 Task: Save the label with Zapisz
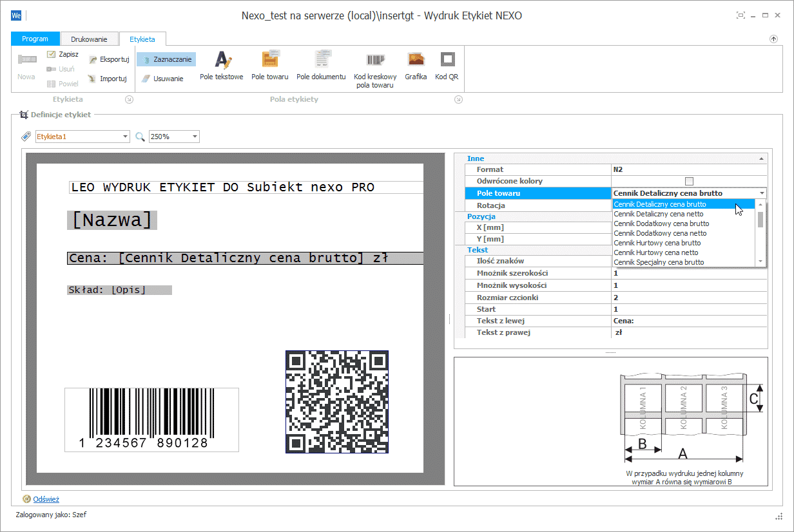pyautogui.click(x=63, y=55)
